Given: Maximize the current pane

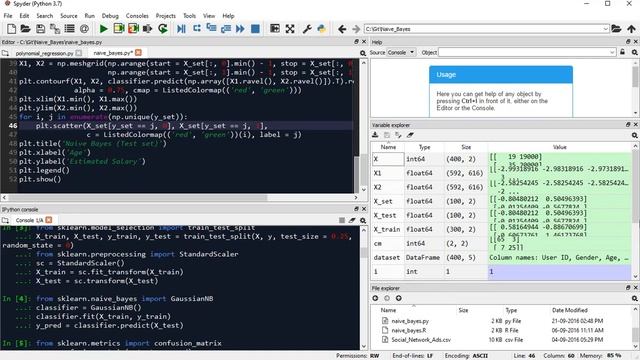Looking at the screenshot, I should [x=275, y=29].
